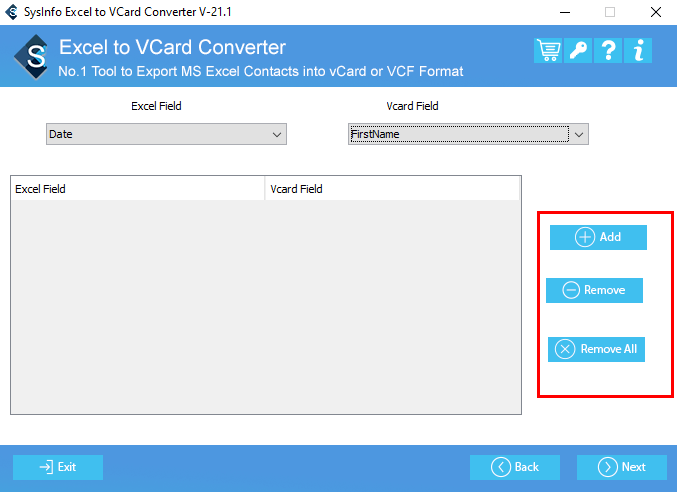Click the key activation icon
The image size is (677, 492).
(578, 50)
